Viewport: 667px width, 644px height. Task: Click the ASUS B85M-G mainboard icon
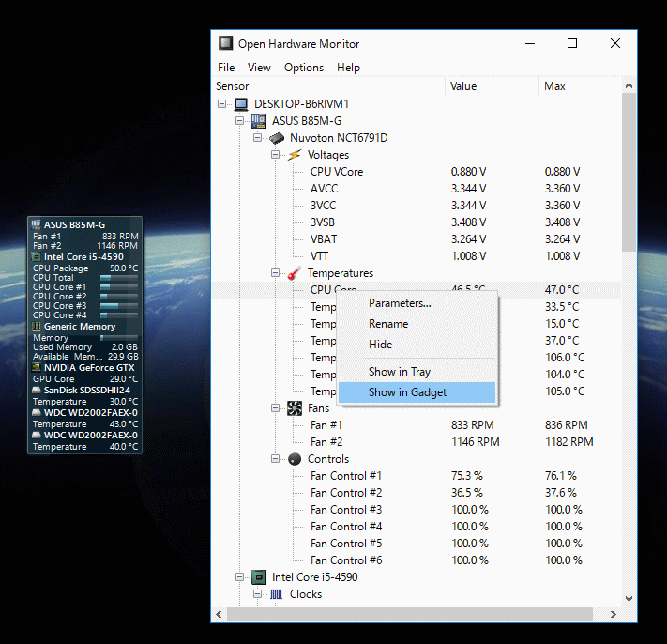click(259, 121)
